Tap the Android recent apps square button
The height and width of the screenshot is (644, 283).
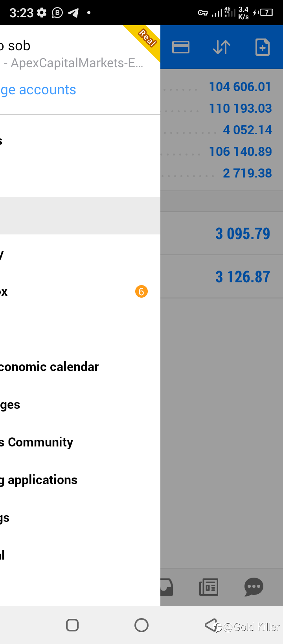coord(72,625)
